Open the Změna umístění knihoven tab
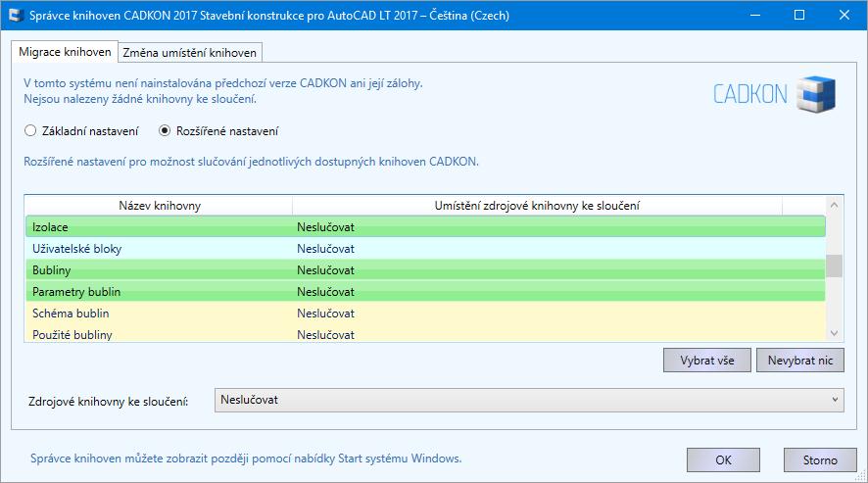This screenshot has height=483, width=868. [x=189, y=53]
